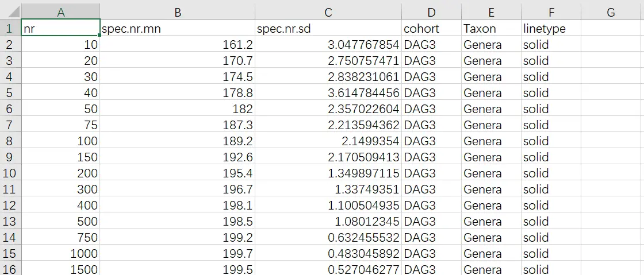This screenshot has height=275, width=644.
Task: Click the cohort header cell
Action: coord(431,28)
